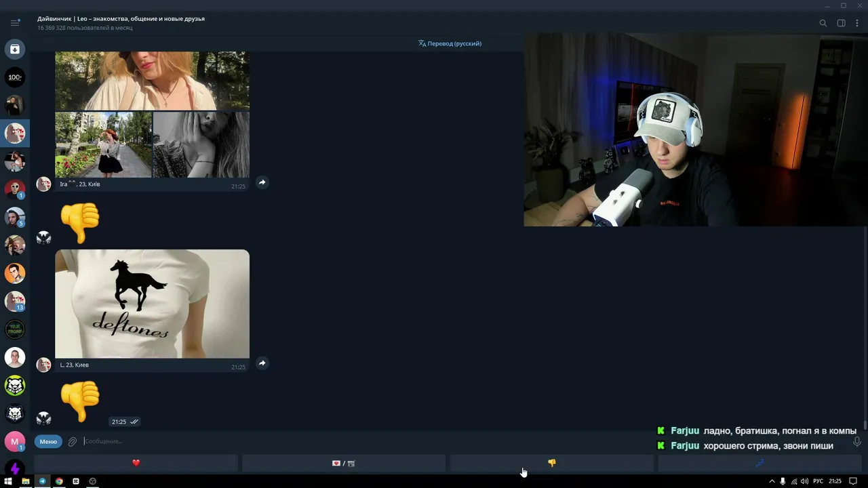Open the chat with 13 unread messages
The image size is (868, 488).
(15, 302)
